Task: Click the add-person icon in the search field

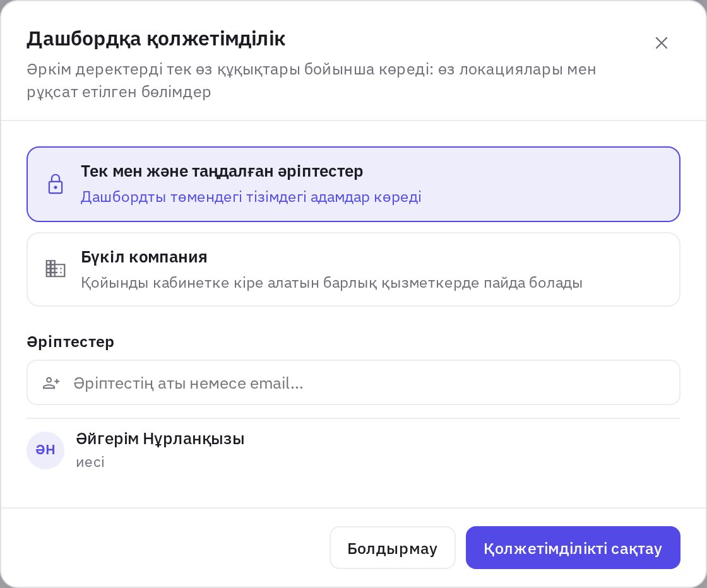Action: point(51,383)
